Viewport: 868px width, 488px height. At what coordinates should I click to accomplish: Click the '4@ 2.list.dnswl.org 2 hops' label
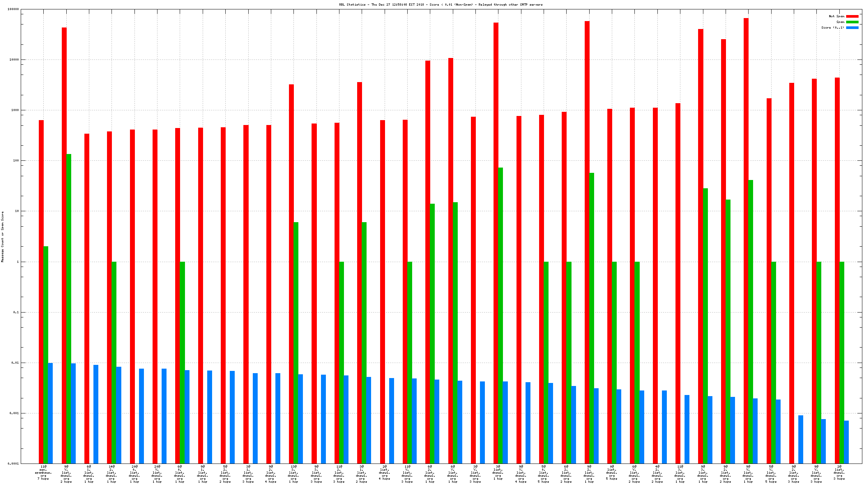pyautogui.click(x=657, y=474)
